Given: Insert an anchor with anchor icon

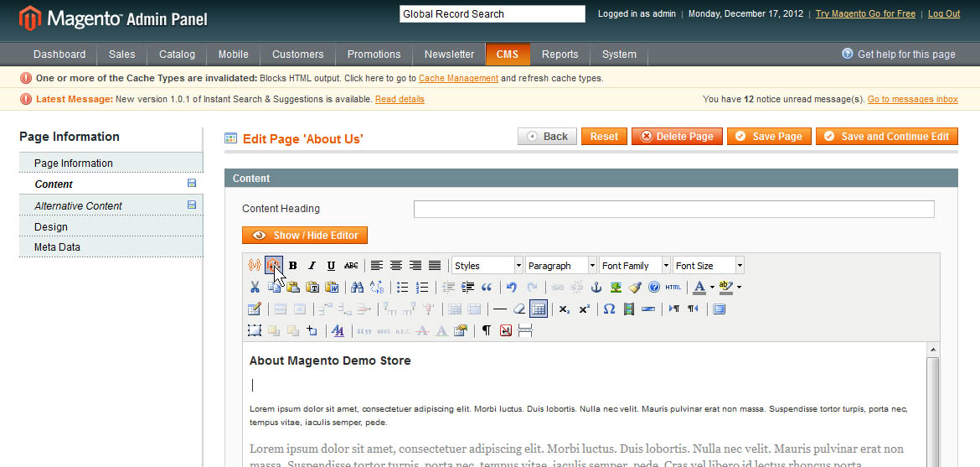Looking at the screenshot, I should 596,288.
